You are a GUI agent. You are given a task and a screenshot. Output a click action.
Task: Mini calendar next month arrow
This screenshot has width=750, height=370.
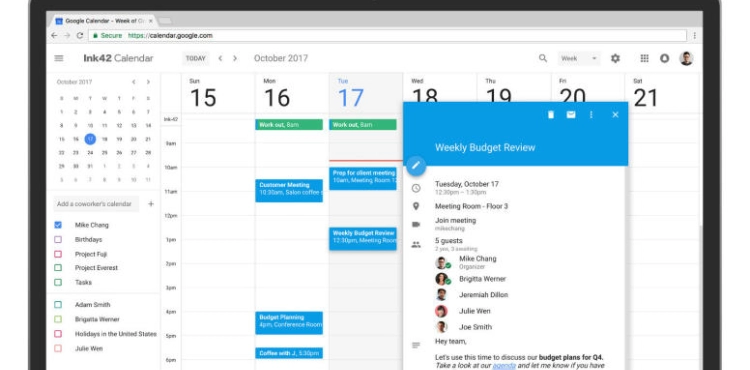click(148, 82)
